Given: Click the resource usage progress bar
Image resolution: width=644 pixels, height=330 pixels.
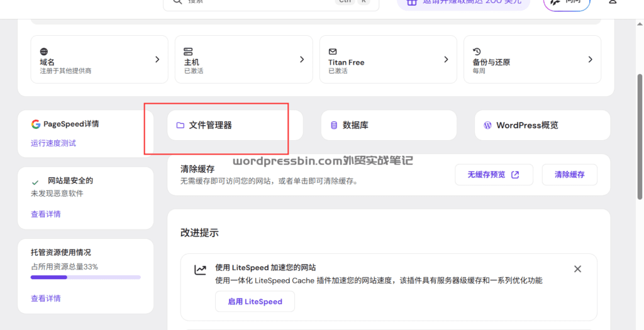Looking at the screenshot, I should [86, 277].
